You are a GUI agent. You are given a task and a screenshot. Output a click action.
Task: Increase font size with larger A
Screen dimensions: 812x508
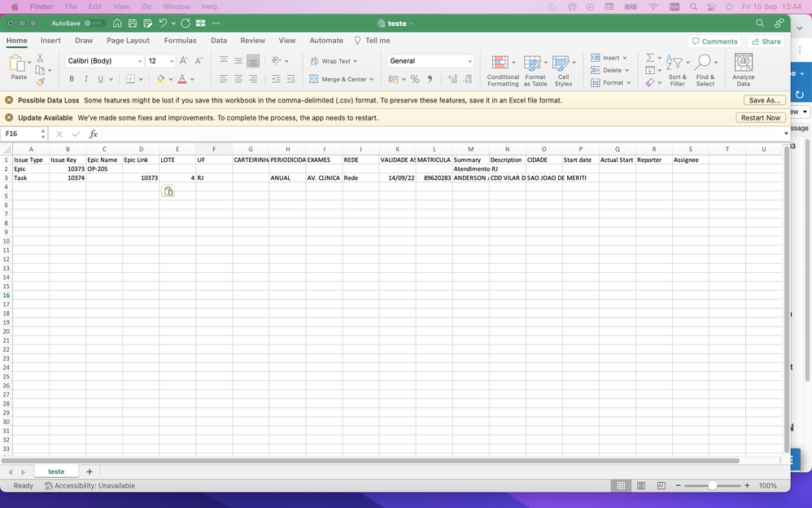(184, 60)
